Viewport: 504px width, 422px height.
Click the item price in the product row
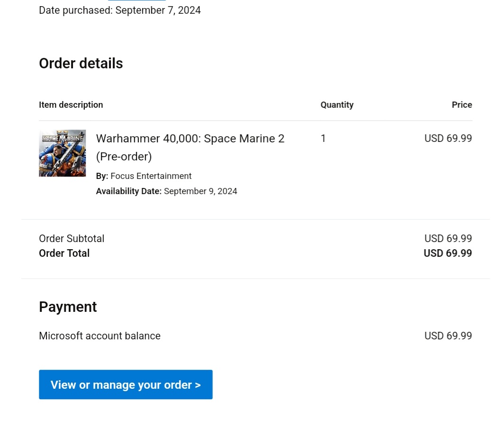(x=448, y=139)
